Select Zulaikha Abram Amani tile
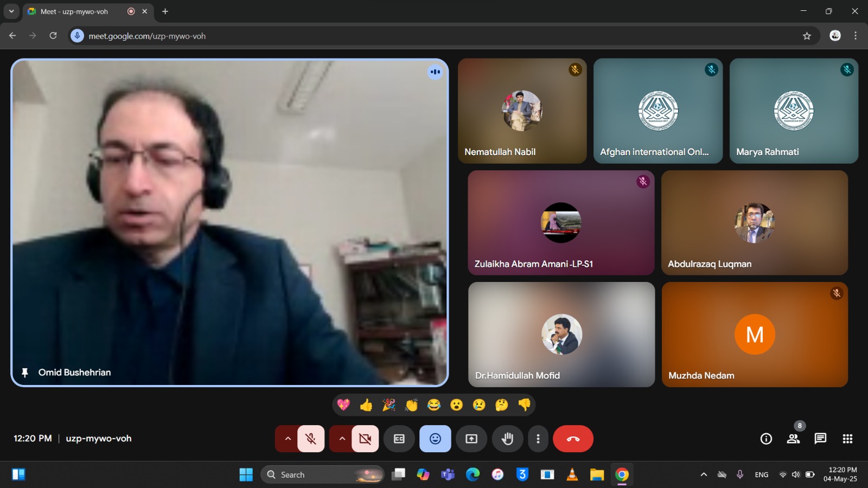This screenshot has height=488, width=868. tap(561, 222)
